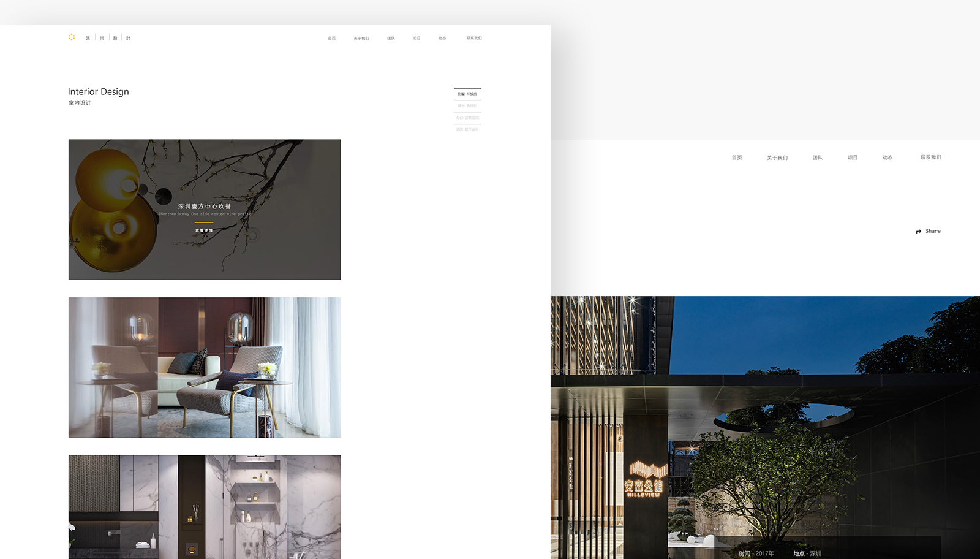Click 联系我们 in the left page header
The width and height of the screenshot is (980, 559).
[474, 38]
